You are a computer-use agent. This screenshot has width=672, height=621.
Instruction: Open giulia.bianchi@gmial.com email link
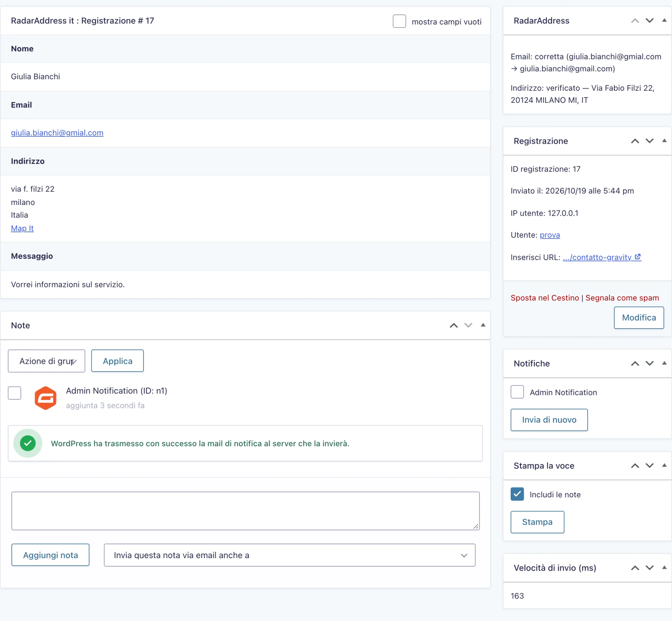tap(57, 133)
